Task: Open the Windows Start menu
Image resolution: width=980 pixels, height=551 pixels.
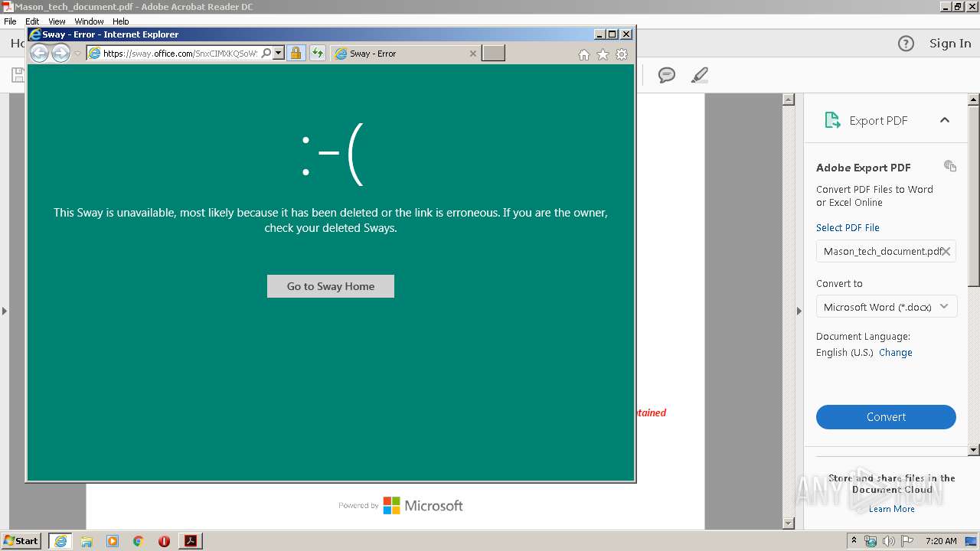Action: [x=21, y=540]
